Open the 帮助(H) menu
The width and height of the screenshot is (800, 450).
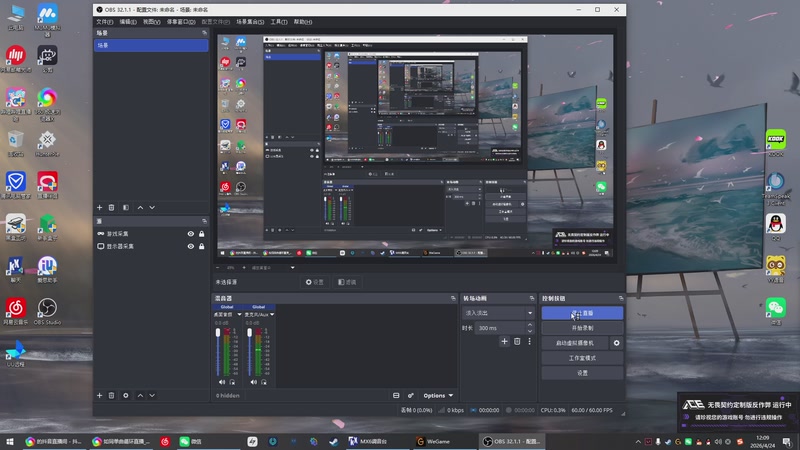(x=303, y=22)
